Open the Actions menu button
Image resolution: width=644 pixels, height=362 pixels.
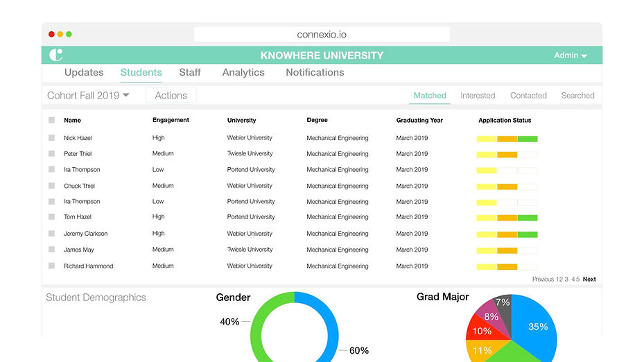click(x=171, y=95)
